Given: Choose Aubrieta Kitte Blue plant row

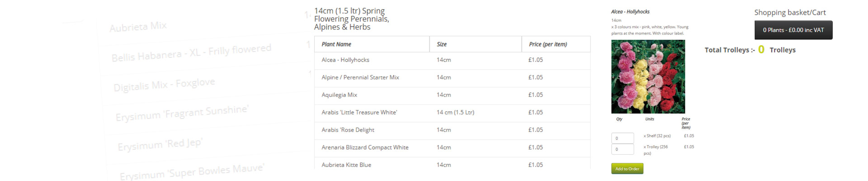Looking at the screenshot, I should click(x=452, y=164).
